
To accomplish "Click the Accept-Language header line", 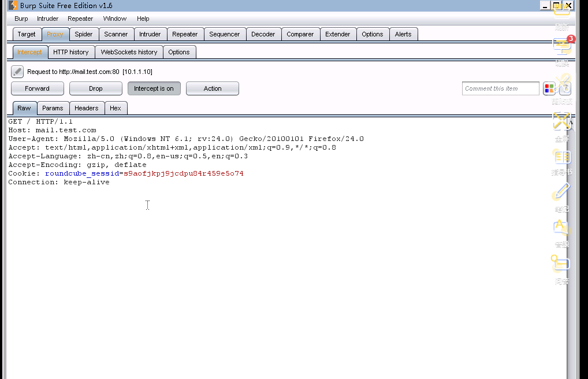I will point(128,156).
